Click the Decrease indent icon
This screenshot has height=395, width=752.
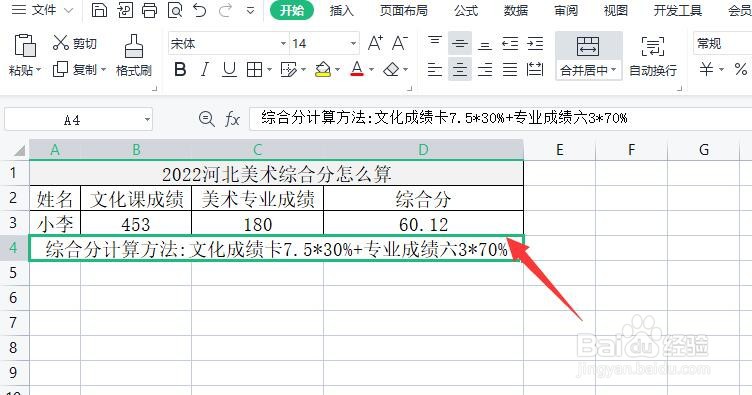[x=510, y=43]
